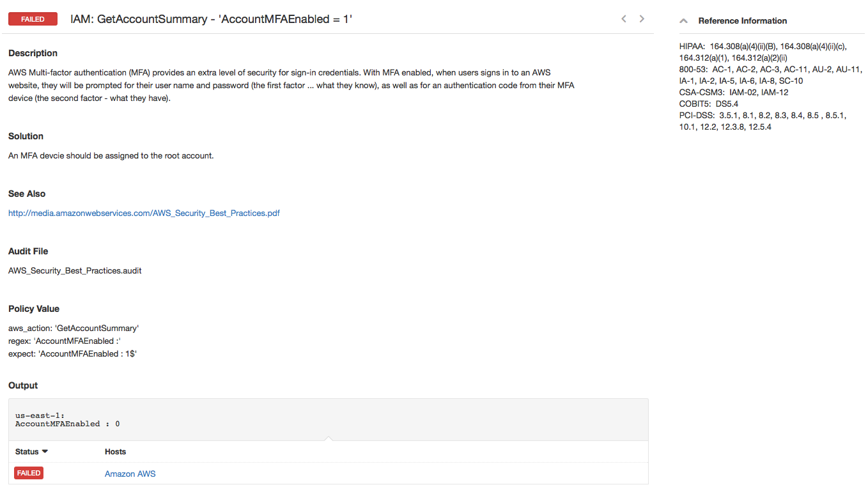Click the regex 'AccountMFAEnabled :' line
868x487 pixels.
pos(65,341)
